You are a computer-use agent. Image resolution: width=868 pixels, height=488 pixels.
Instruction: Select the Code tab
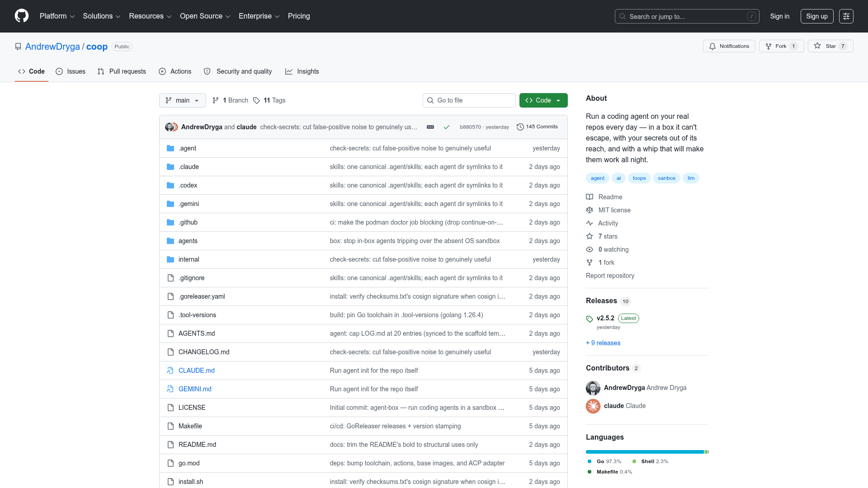[32, 71]
